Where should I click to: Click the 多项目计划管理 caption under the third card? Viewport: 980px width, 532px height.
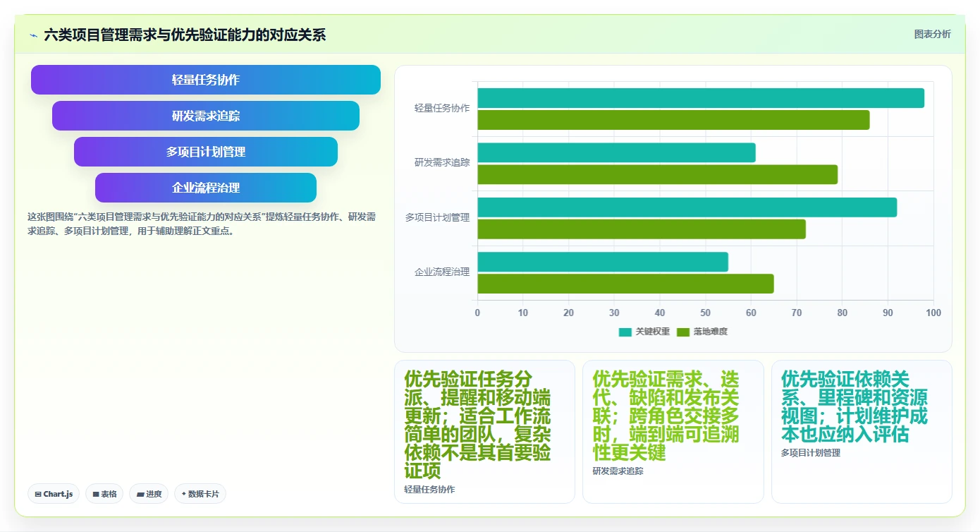click(x=811, y=453)
